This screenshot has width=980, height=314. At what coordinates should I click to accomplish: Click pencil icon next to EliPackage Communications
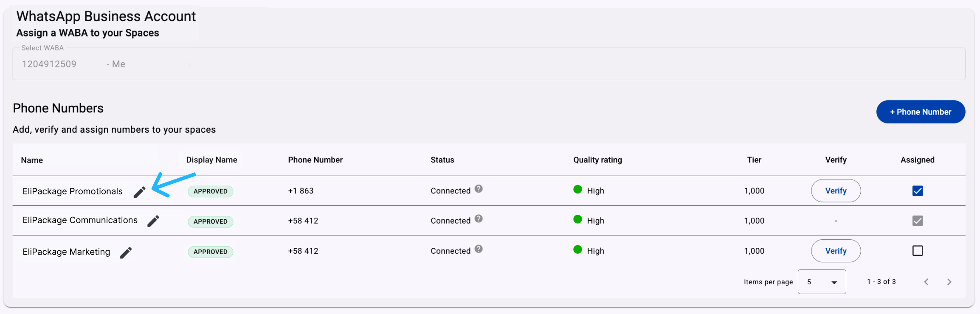pos(153,221)
